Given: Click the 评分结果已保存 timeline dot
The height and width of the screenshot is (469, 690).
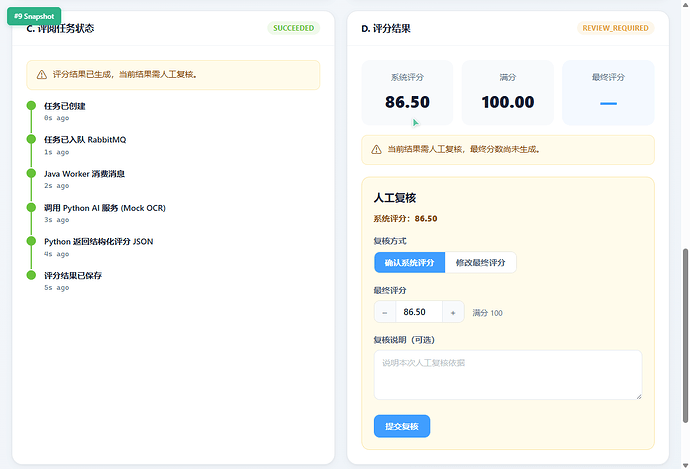Looking at the screenshot, I should [x=31, y=275].
